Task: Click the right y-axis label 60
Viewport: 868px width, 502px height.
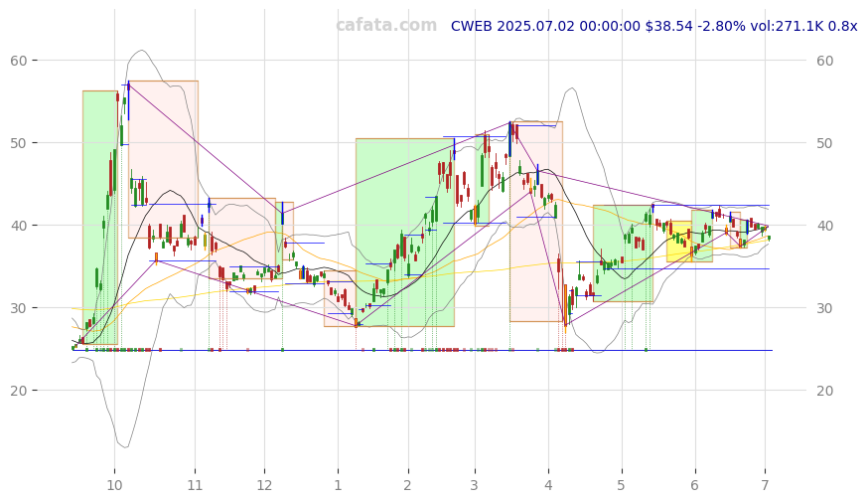Action: pos(825,61)
